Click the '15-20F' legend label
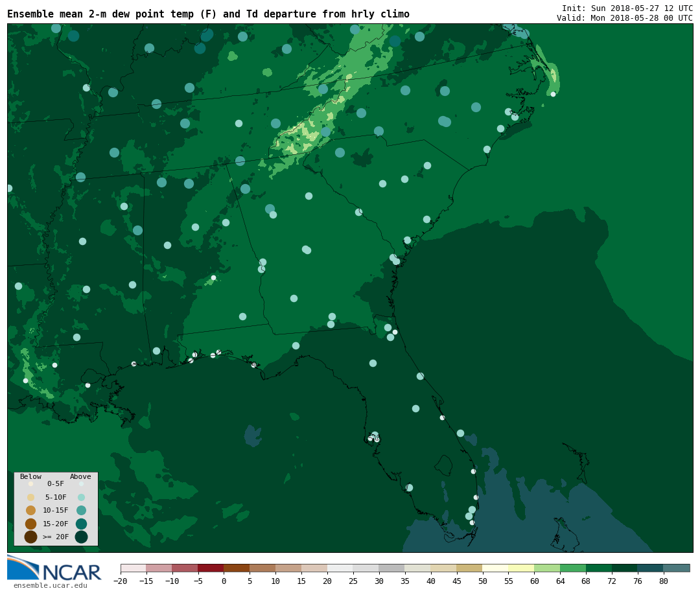Screen dimensions: 700x593 (56, 524)
